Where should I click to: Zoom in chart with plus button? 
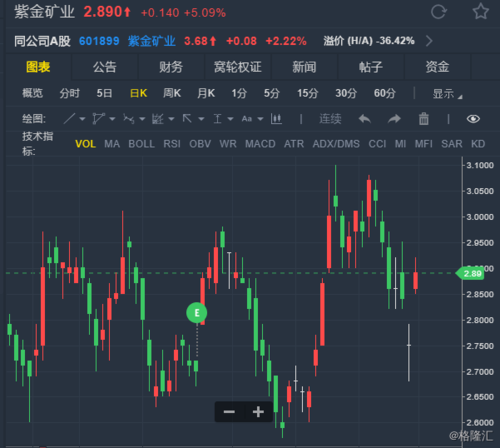[x=258, y=412]
